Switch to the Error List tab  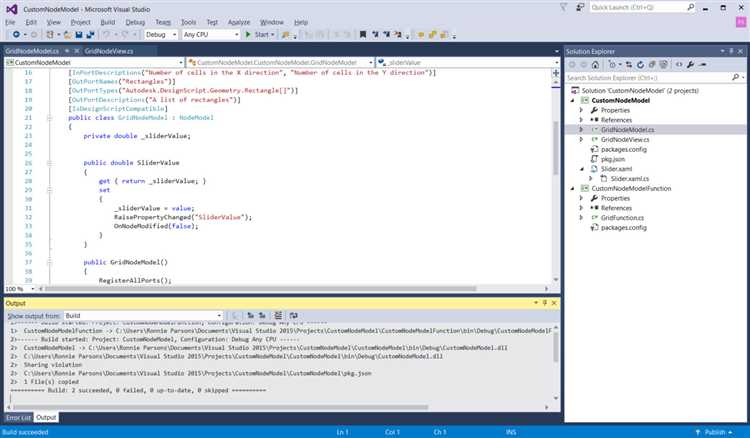18,417
